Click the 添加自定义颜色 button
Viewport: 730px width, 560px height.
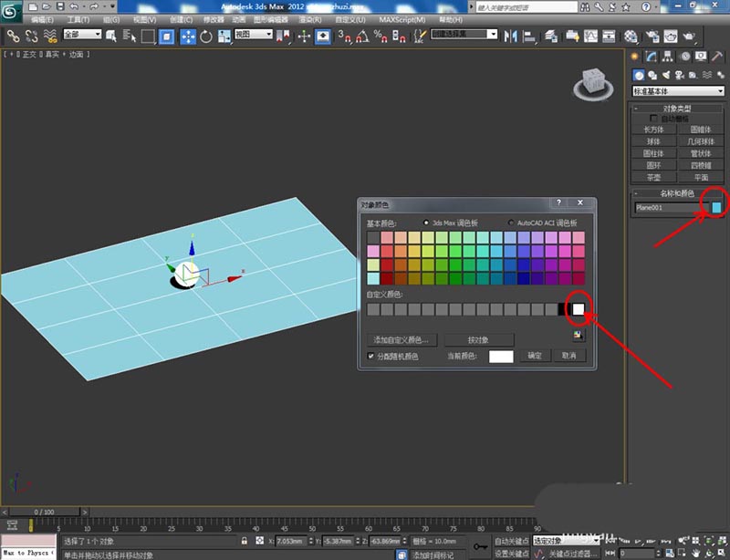401,339
